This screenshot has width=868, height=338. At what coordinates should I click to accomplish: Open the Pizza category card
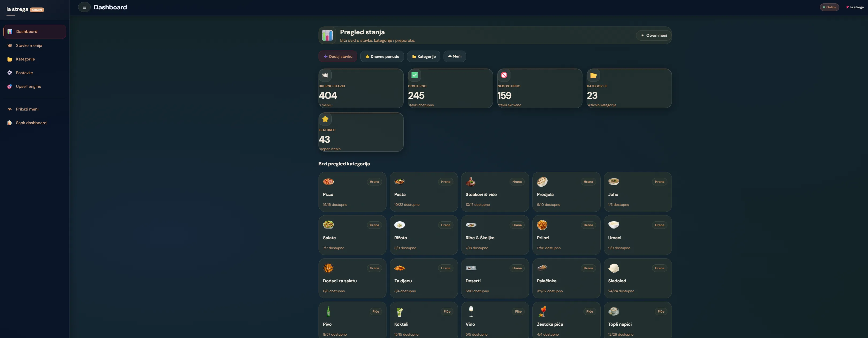pos(352,192)
